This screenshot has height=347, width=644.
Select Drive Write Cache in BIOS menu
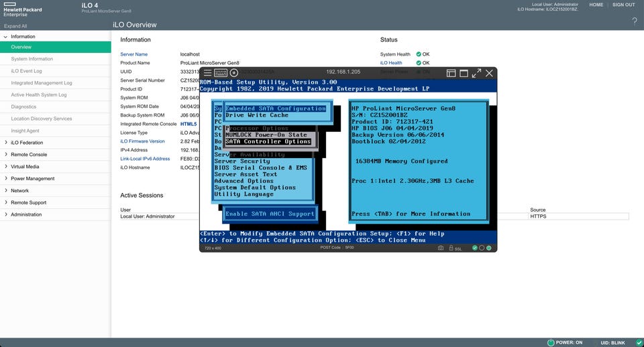pos(257,115)
